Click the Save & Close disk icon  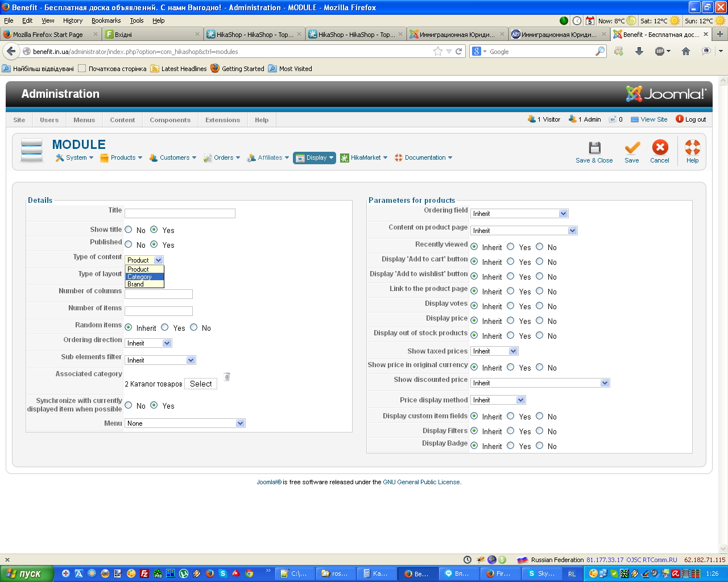pos(594,148)
